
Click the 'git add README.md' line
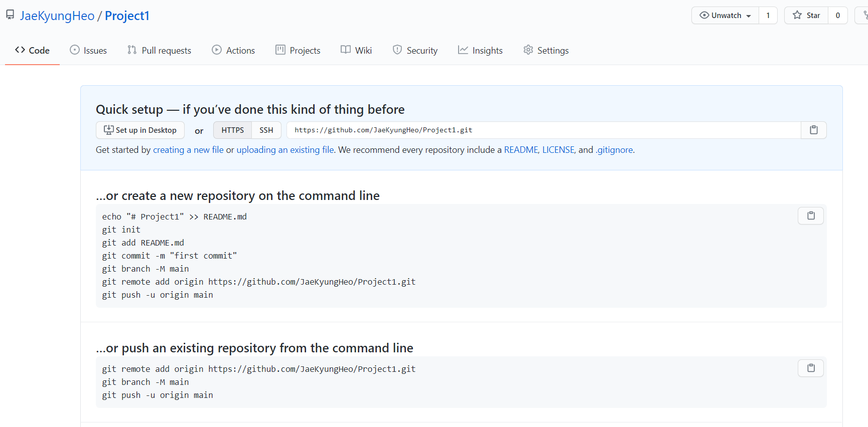(143, 243)
